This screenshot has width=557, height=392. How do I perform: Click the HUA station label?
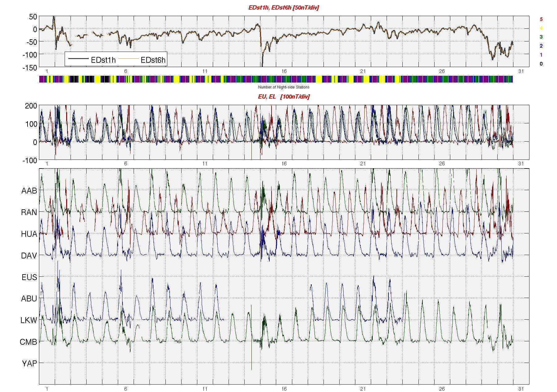point(29,234)
